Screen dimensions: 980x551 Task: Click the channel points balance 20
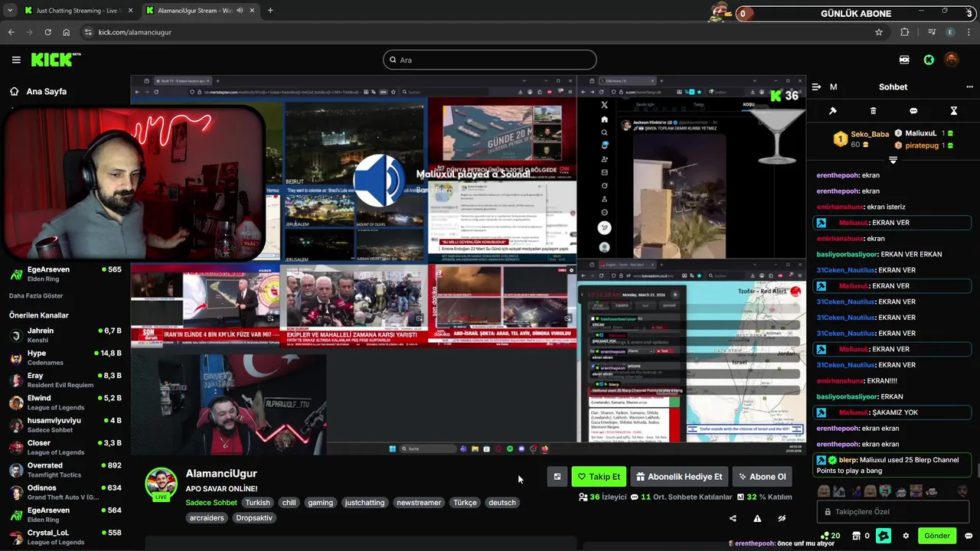830,536
